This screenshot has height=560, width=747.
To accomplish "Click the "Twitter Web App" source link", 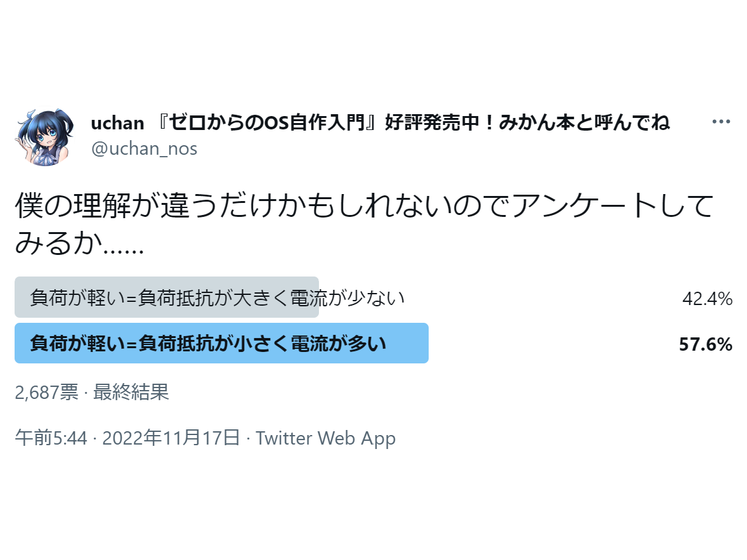I will [x=325, y=438].
